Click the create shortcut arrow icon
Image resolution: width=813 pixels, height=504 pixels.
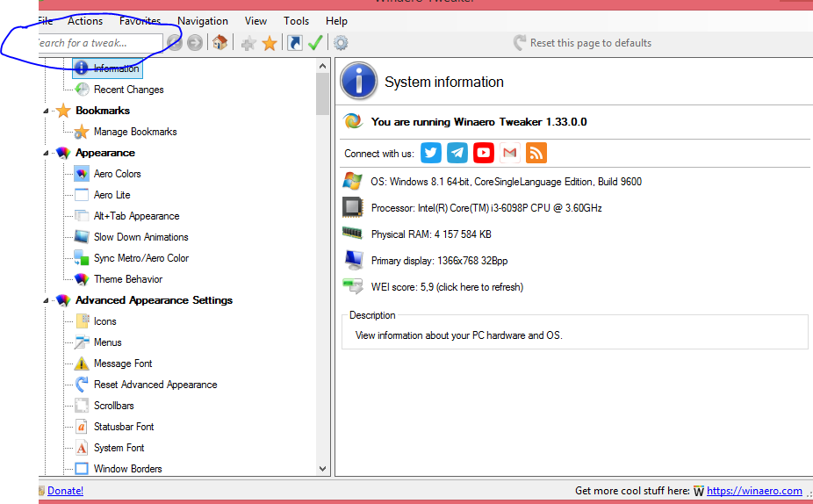[294, 43]
